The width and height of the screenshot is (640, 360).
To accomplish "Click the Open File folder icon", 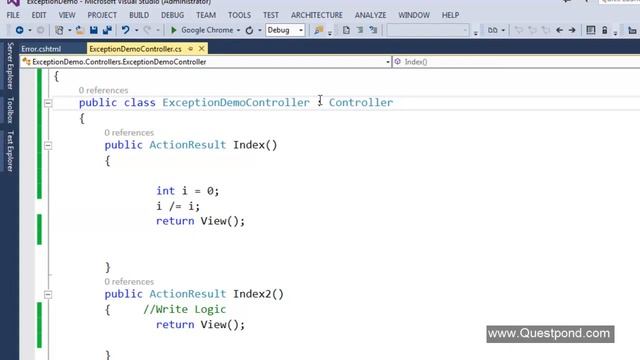I will (x=80, y=30).
